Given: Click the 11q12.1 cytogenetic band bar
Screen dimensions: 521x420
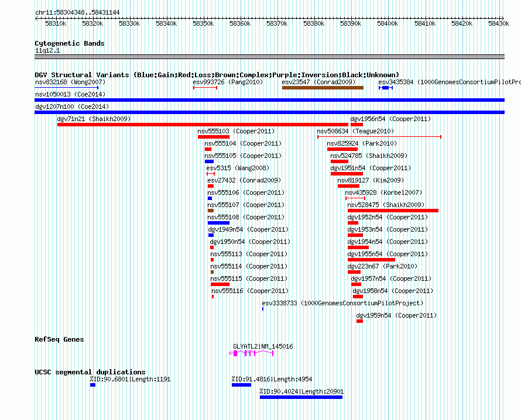Looking at the screenshot, I should (x=269, y=57).
